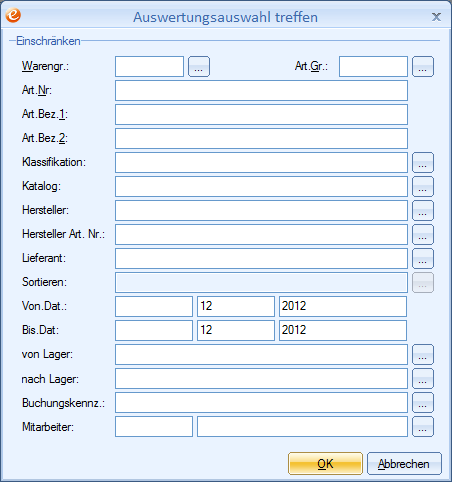Image resolution: width=452 pixels, height=482 pixels.
Task: Open Buchungskennz. lookup ellipsis button
Action: [423, 402]
